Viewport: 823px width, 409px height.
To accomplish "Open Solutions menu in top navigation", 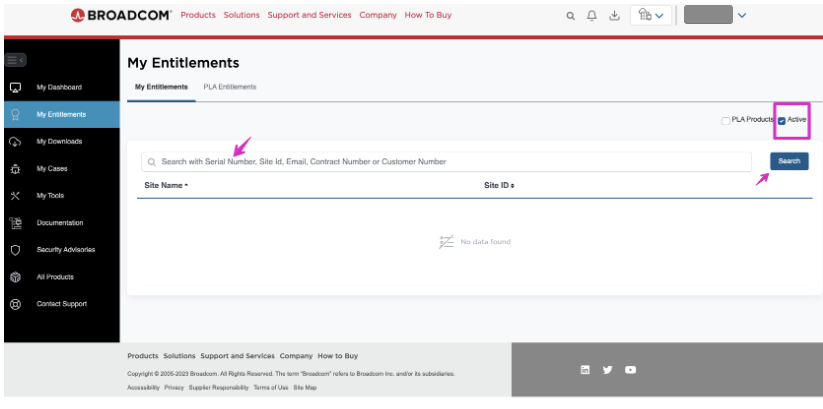I will point(241,15).
